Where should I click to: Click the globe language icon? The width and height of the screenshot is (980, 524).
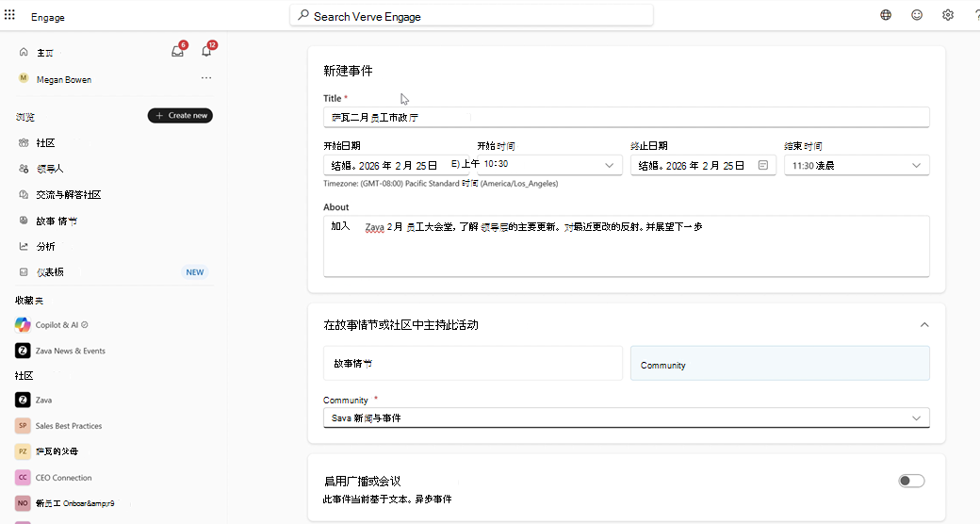click(886, 15)
